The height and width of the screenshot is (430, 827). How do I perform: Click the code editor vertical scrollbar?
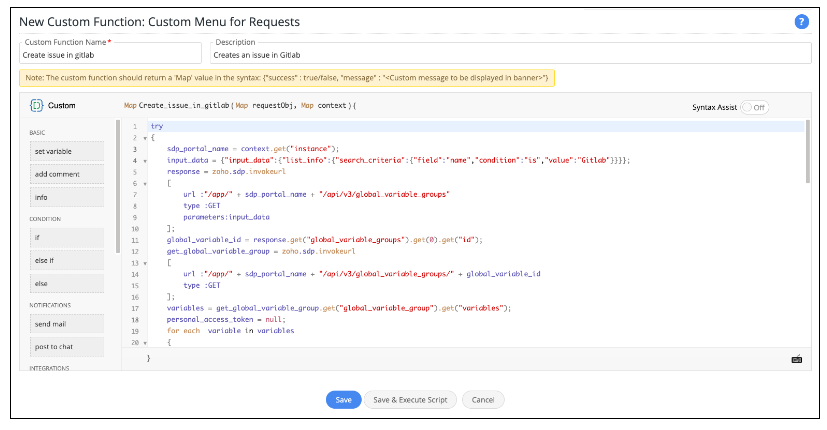807,152
